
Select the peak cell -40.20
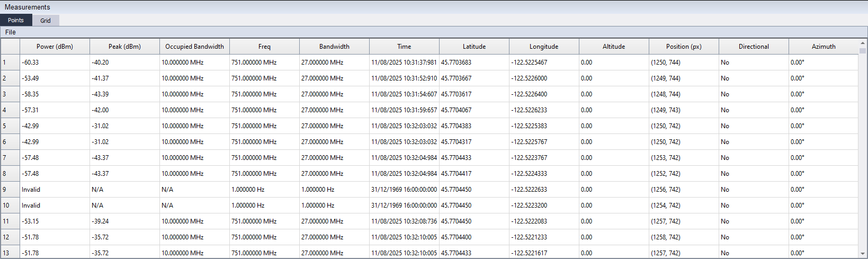point(125,62)
